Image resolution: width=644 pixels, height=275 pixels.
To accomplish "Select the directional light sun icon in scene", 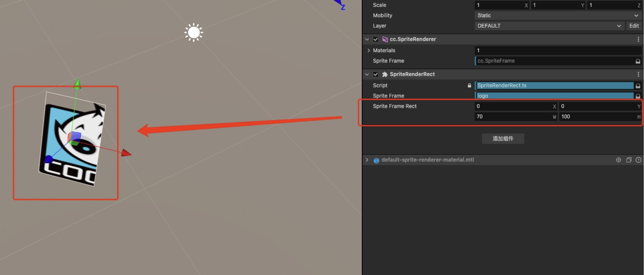I will [x=194, y=32].
